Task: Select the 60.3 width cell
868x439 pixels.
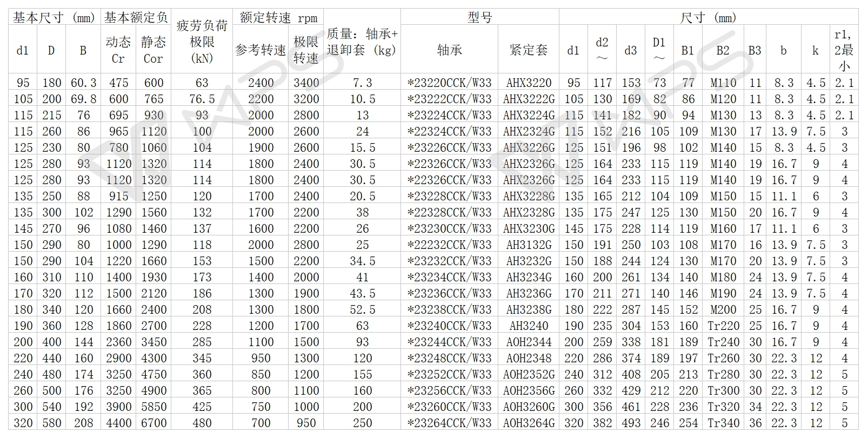Action: click(x=83, y=83)
